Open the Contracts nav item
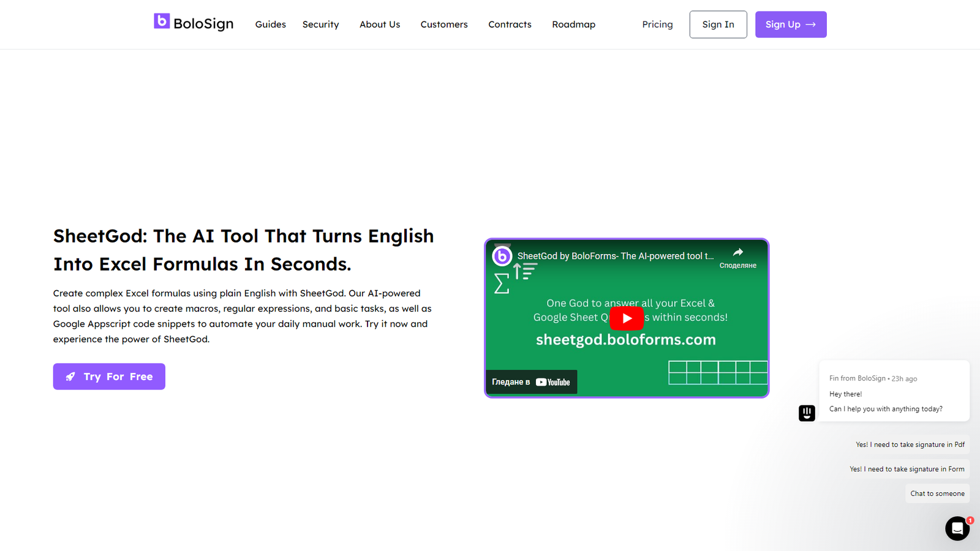The width and height of the screenshot is (980, 551). pyautogui.click(x=510, y=24)
